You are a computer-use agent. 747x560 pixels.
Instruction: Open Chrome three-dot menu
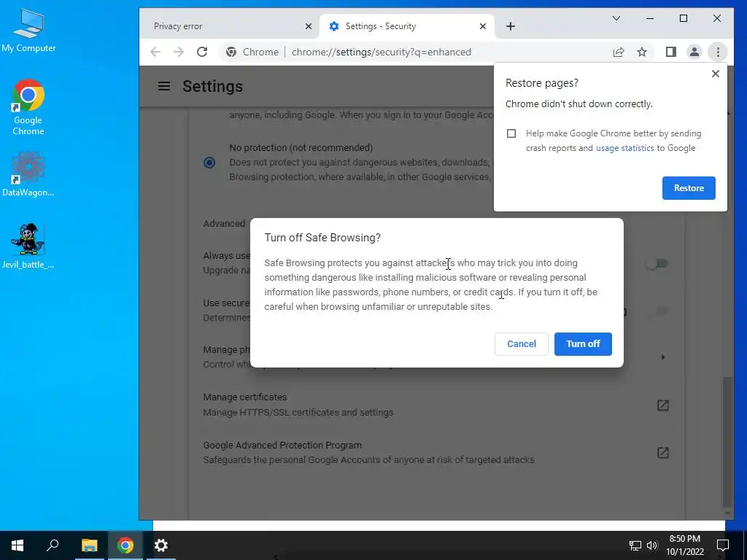coord(718,52)
